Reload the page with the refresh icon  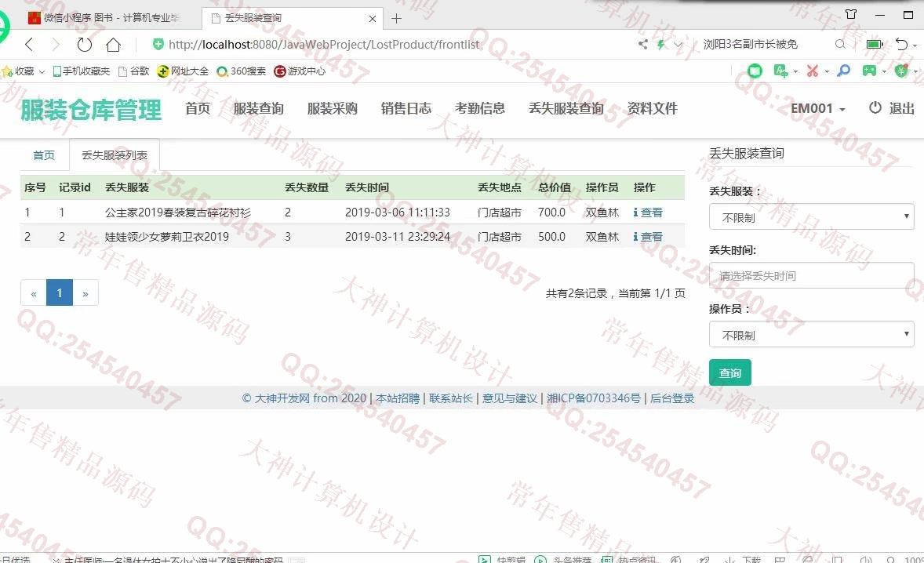coord(84,45)
